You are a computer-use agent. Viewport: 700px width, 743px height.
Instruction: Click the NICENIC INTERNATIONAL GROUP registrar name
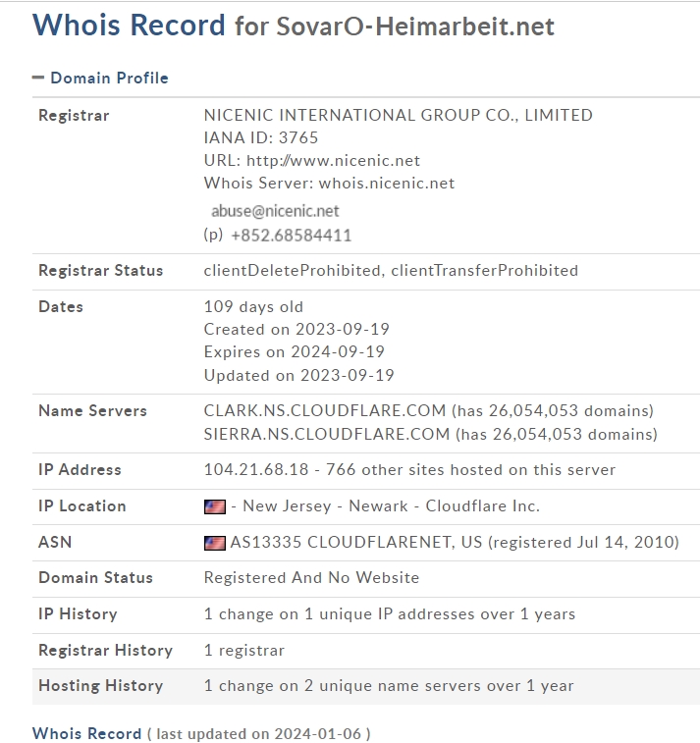point(398,115)
